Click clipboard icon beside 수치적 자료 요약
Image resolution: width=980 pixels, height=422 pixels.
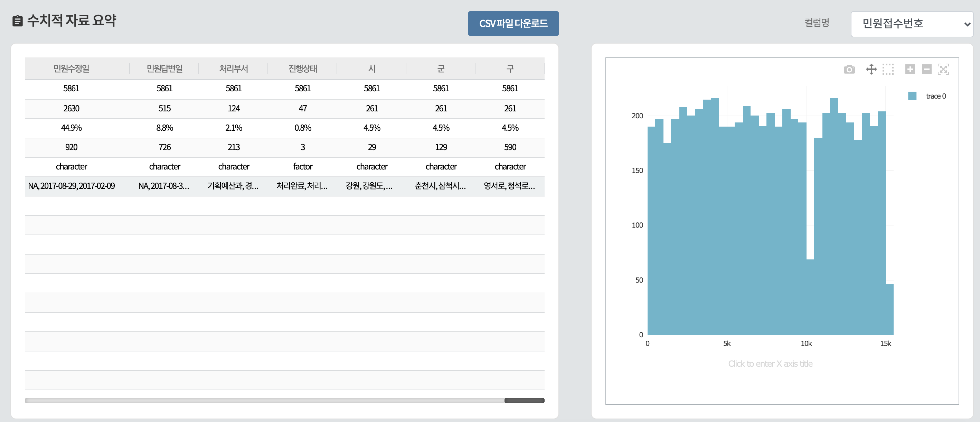tap(18, 20)
